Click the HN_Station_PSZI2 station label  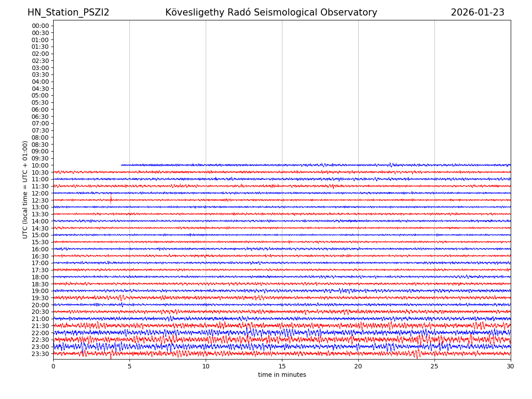[x=68, y=12]
